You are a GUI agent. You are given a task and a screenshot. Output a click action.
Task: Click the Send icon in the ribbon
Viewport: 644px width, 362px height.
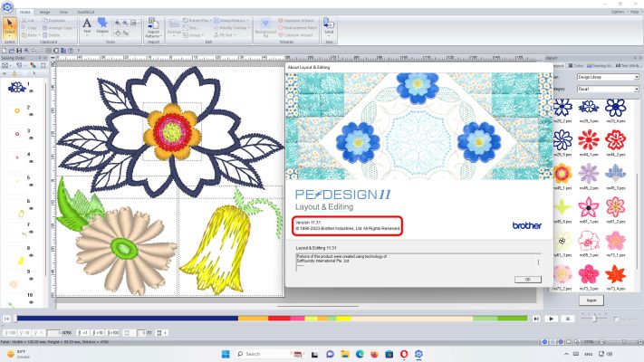(329, 26)
